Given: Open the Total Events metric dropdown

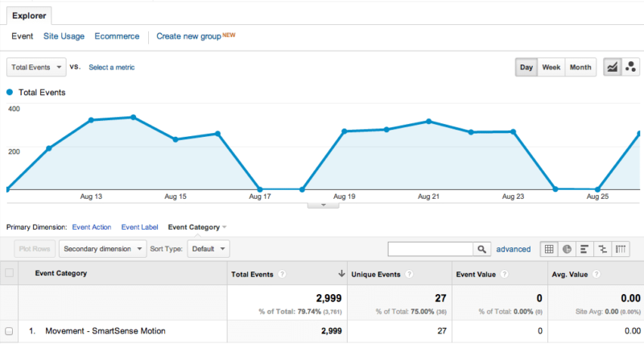Looking at the screenshot, I should pyautogui.click(x=36, y=68).
